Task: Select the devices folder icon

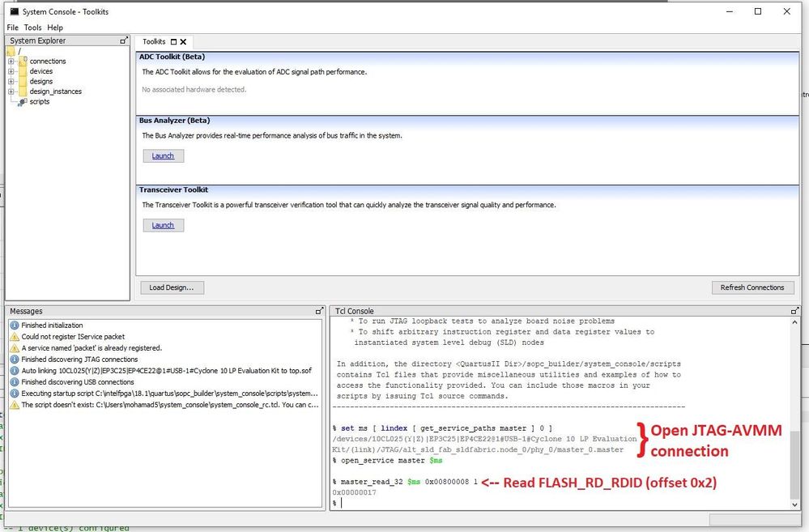Action: (23, 71)
